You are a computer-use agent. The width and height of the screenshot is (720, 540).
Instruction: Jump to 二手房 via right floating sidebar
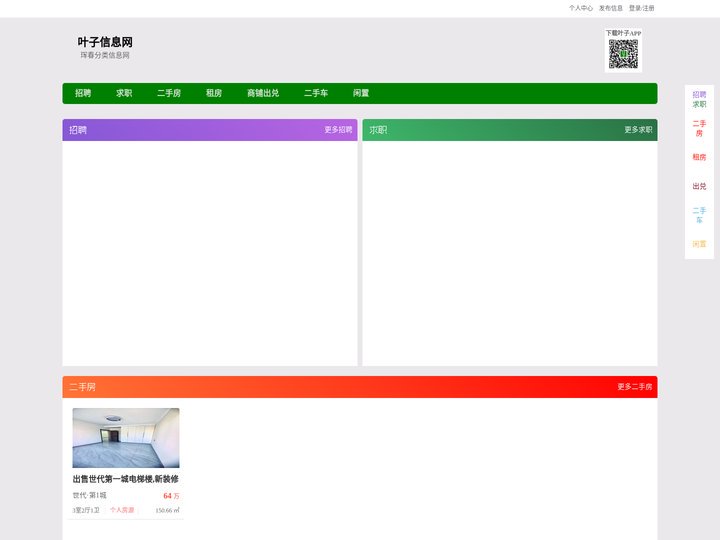pos(699,128)
